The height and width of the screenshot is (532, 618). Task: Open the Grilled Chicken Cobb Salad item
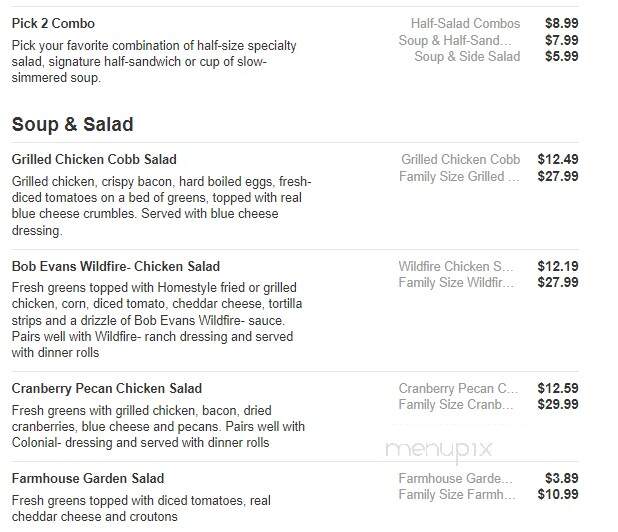94,160
